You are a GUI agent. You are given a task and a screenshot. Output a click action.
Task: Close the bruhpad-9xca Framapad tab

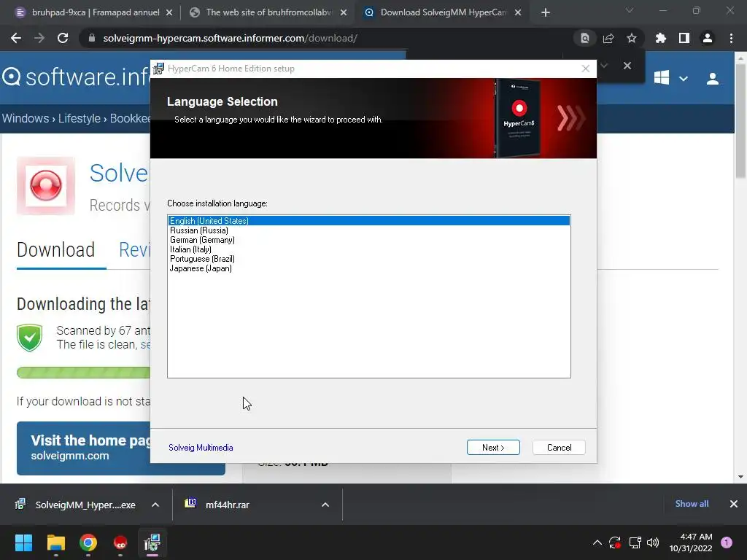pos(169,13)
